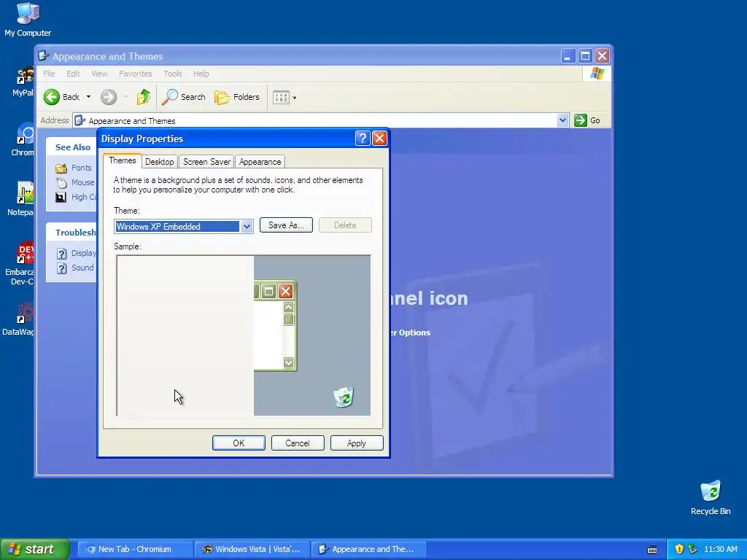Click Apply in Display Properties

pyautogui.click(x=357, y=443)
